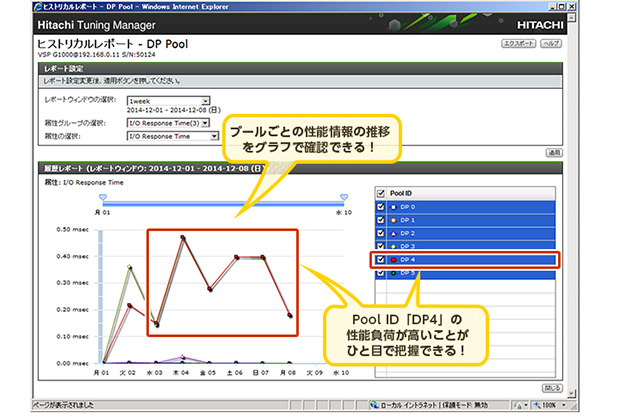Click the blue time range slider bar

tap(223, 204)
